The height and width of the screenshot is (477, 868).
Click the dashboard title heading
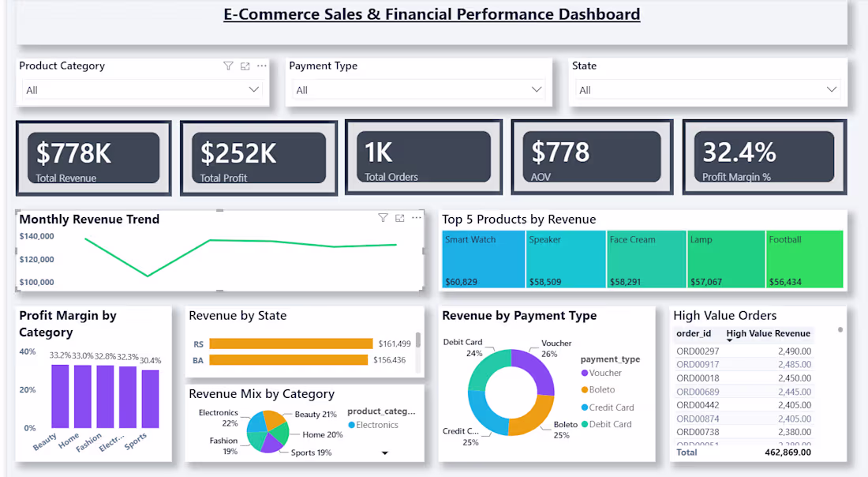(432, 14)
